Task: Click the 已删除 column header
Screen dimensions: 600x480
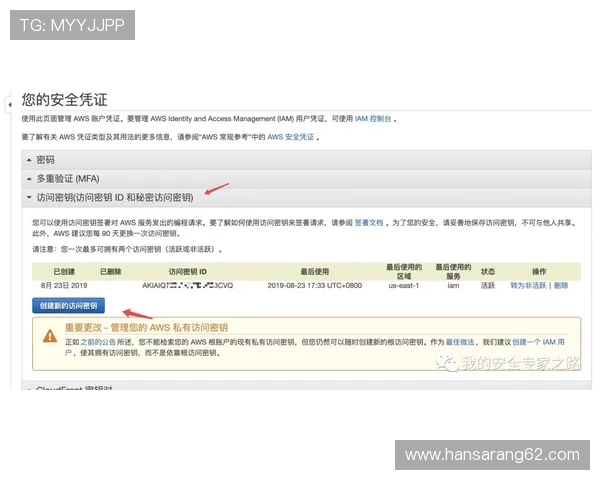Action: click(111, 271)
